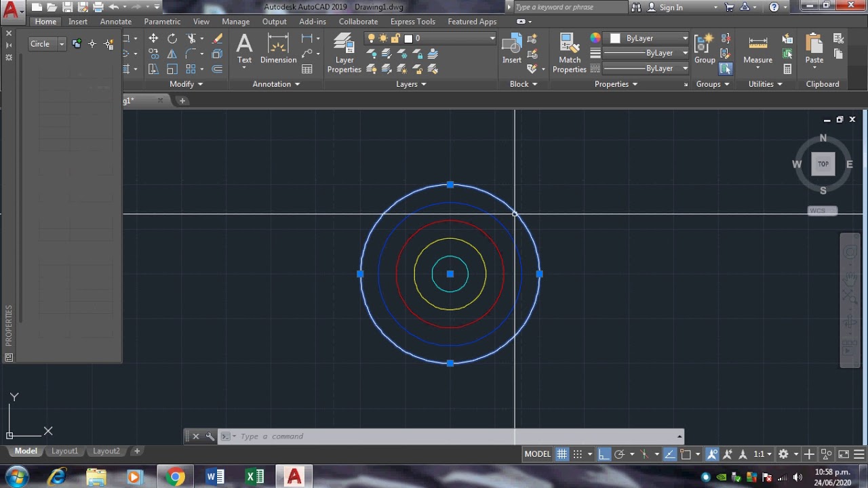868x488 pixels.
Task: Select the Scale tool
Action: point(172,69)
